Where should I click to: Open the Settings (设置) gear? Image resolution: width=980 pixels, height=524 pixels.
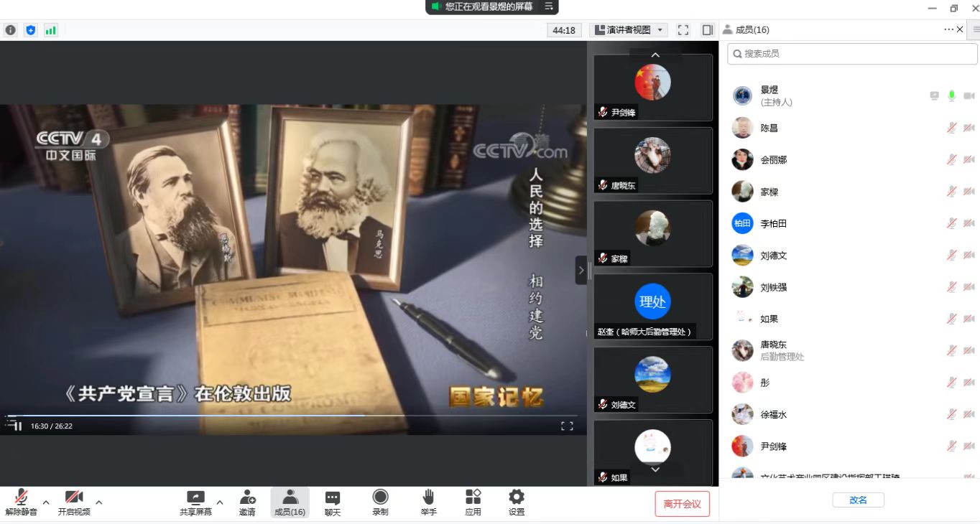pos(516,502)
